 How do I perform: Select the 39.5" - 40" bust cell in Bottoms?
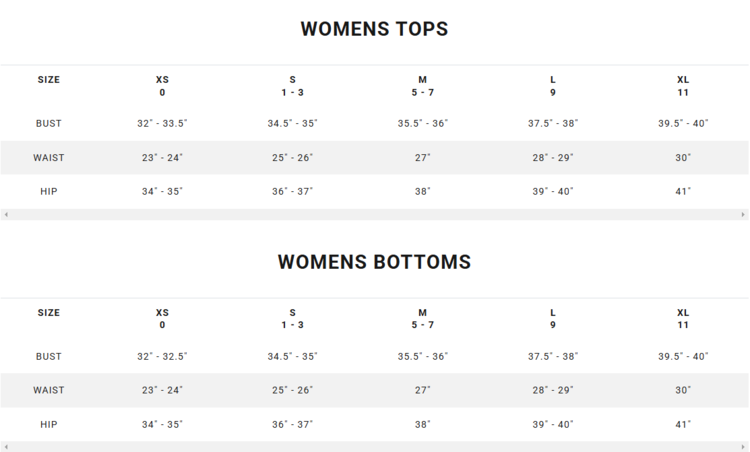click(x=683, y=357)
